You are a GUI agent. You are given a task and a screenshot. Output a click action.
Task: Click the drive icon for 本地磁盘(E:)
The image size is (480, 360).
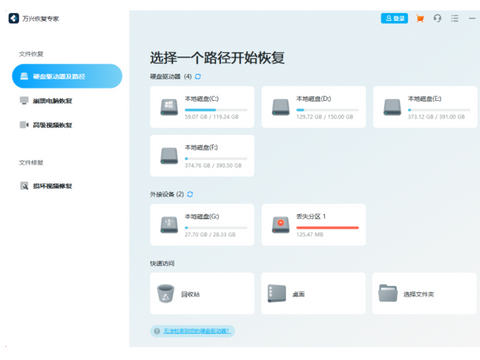tap(392, 107)
